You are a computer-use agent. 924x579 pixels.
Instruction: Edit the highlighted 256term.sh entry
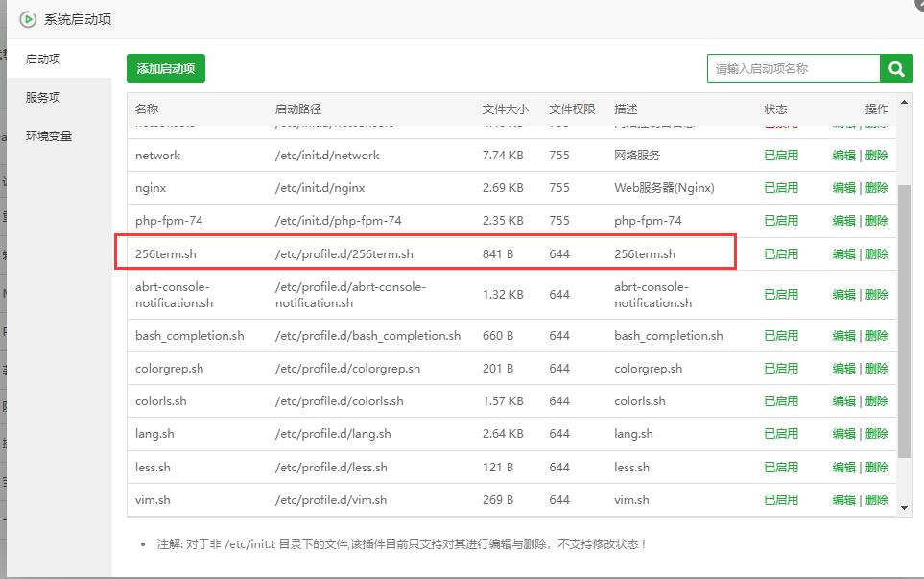(842, 253)
